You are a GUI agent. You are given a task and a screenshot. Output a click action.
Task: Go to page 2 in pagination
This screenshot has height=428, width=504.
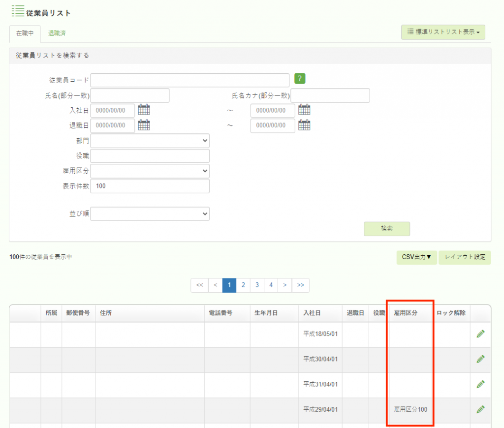click(243, 285)
